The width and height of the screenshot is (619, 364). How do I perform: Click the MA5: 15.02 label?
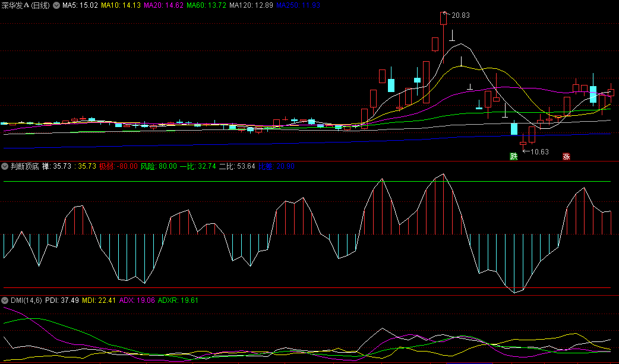click(x=80, y=5)
